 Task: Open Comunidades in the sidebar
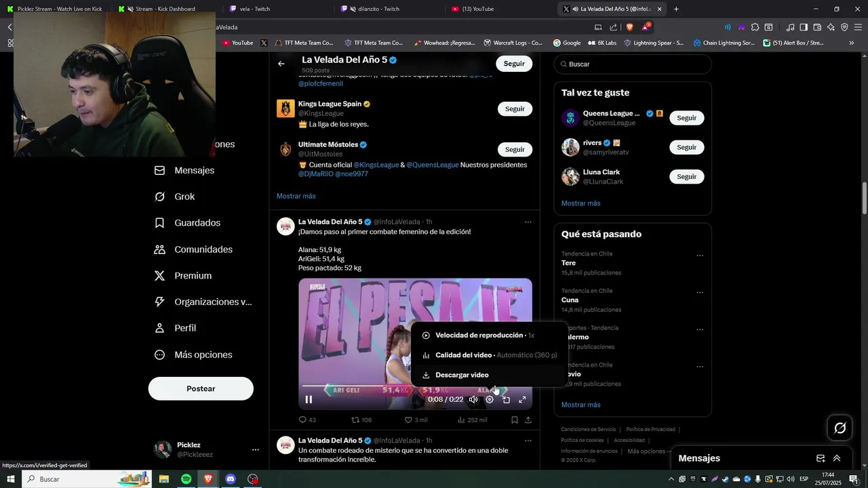tap(194, 249)
